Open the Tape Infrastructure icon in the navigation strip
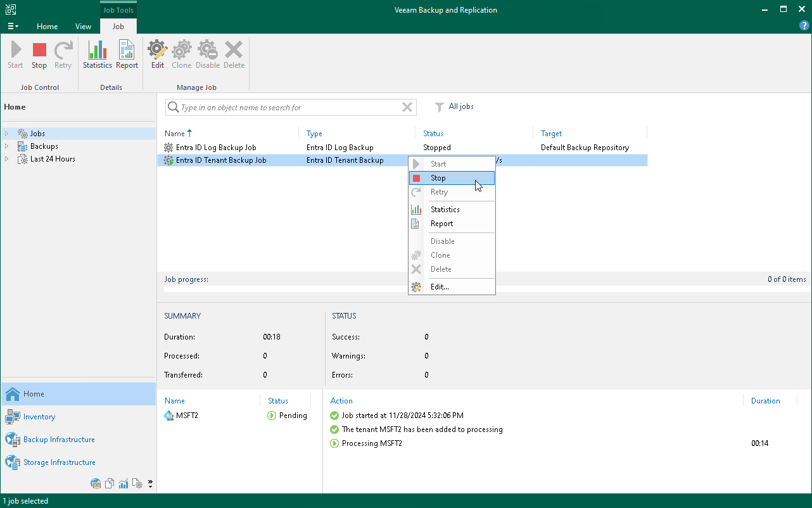This screenshot has height=508, width=812. pyautogui.click(x=96, y=483)
